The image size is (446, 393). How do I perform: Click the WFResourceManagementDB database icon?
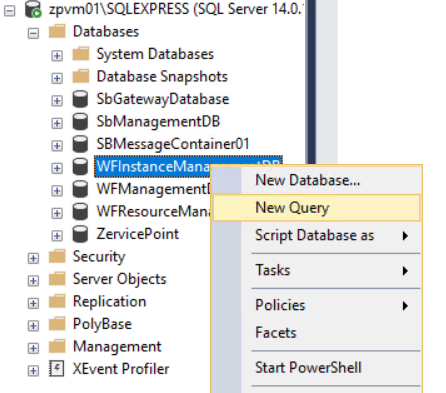pos(80,212)
